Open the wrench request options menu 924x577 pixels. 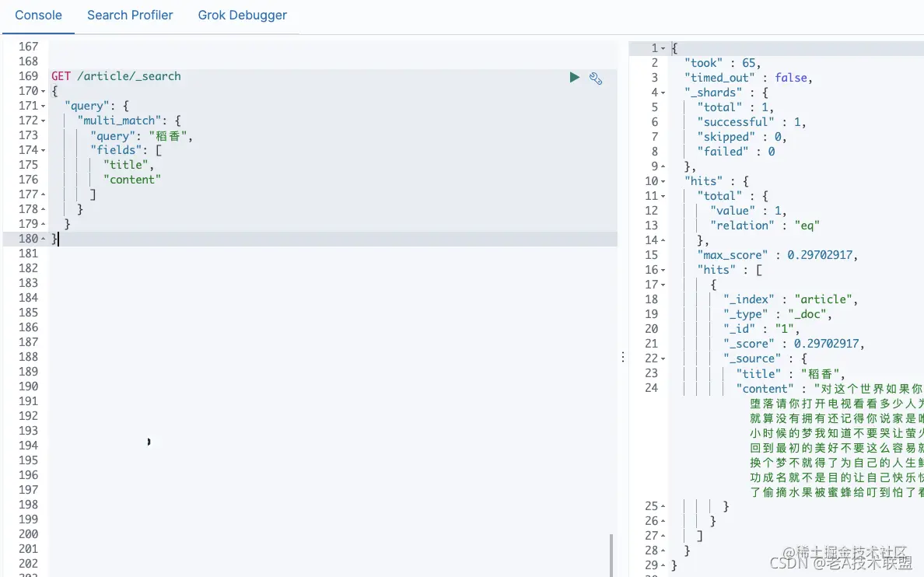point(596,79)
